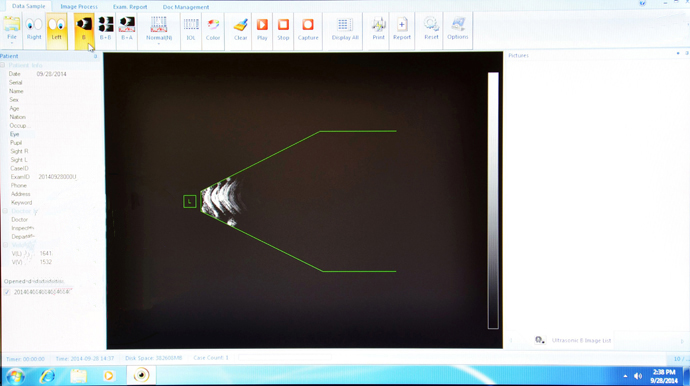Click the Report button
Image resolution: width=690 pixels, height=386 pixels.
[x=402, y=29]
